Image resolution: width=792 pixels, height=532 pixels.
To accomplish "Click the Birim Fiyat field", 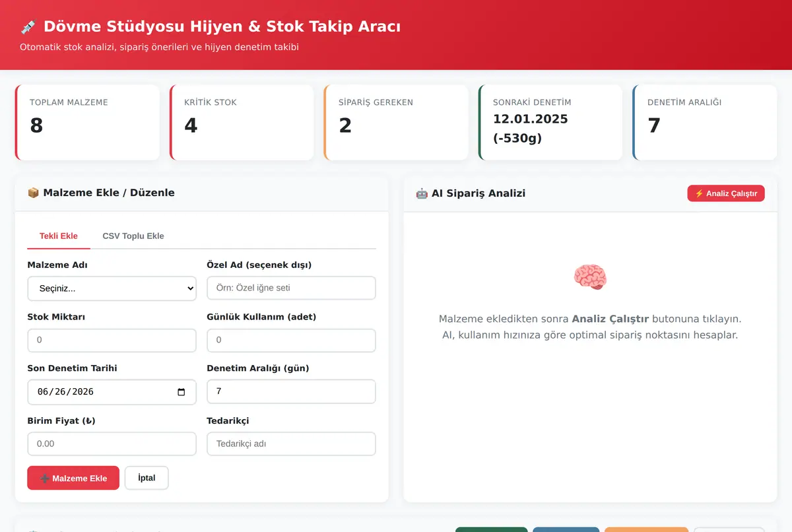I will 112,444.
